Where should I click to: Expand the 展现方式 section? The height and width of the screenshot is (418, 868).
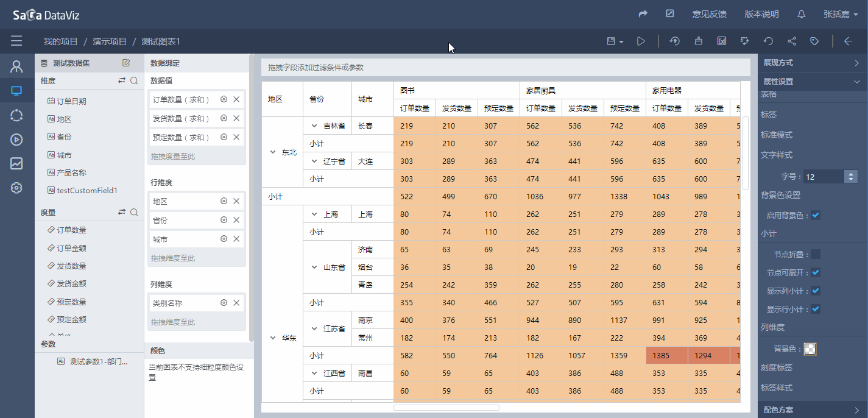[813, 63]
